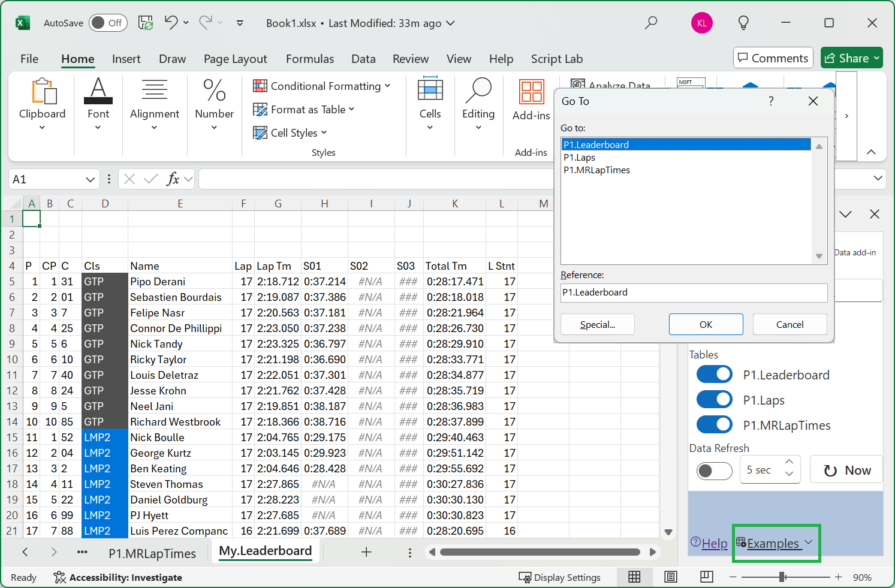The width and height of the screenshot is (895, 588).
Task: Click the zoom slider handle
Action: pyautogui.click(x=782, y=577)
